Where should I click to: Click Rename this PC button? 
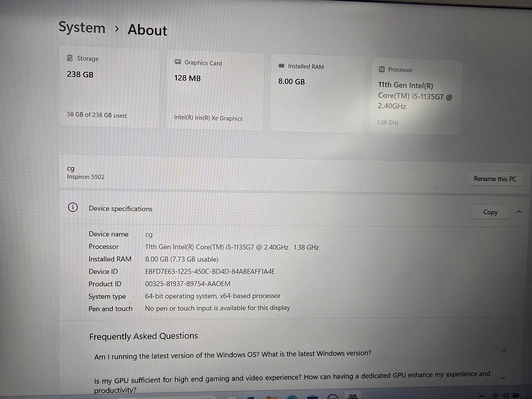point(495,179)
